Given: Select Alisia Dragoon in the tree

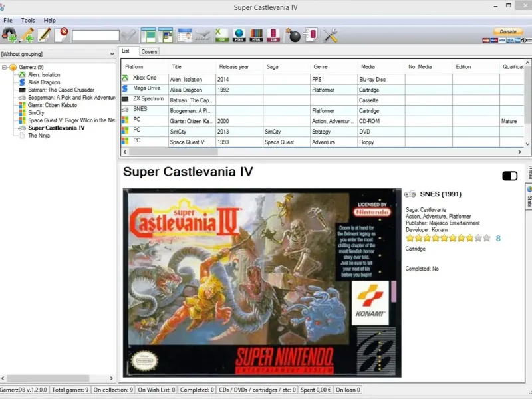Looking at the screenshot, I should 44,82.
